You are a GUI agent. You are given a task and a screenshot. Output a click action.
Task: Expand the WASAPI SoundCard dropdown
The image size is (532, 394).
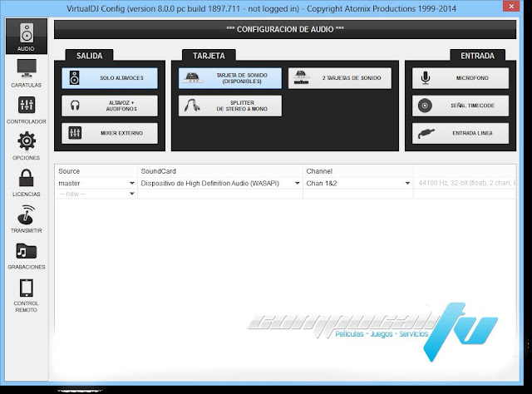[x=298, y=183]
